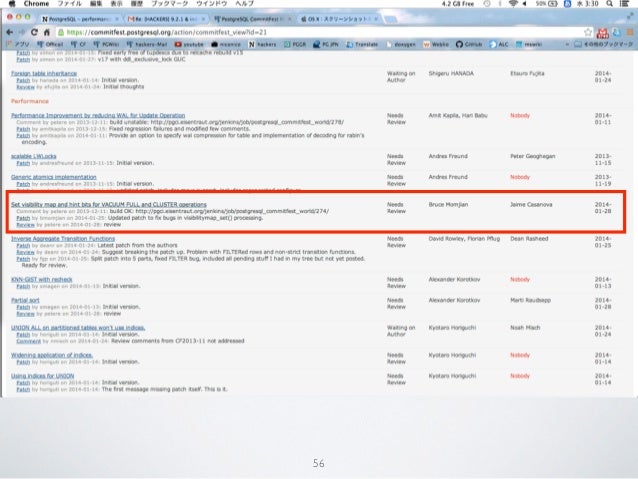
Task: Open the ファイル menu
Action: coord(69,4)
